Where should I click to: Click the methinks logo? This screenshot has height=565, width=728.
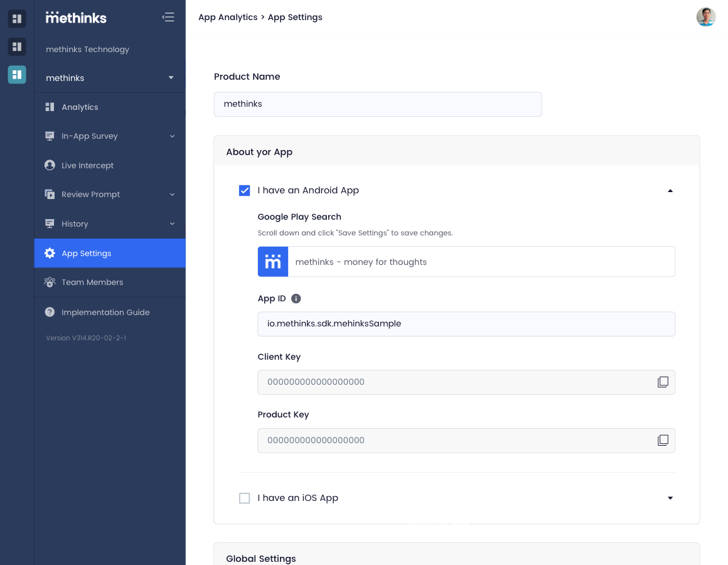pyautogui.click(x=76, y=18)
